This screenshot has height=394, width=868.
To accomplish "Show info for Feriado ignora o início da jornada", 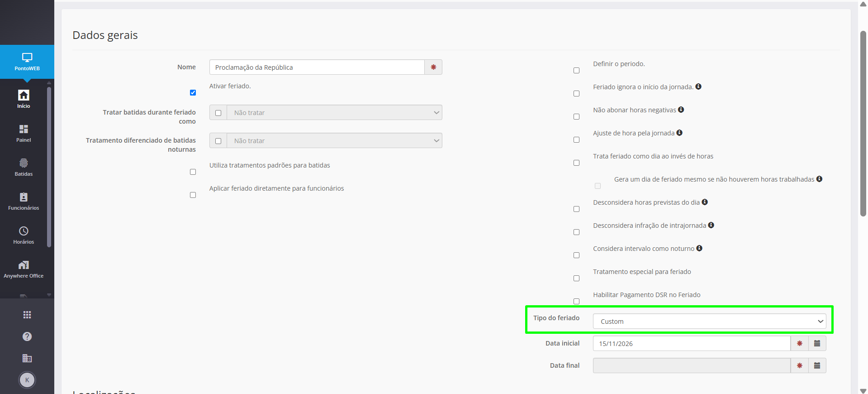I will [698, 86].
